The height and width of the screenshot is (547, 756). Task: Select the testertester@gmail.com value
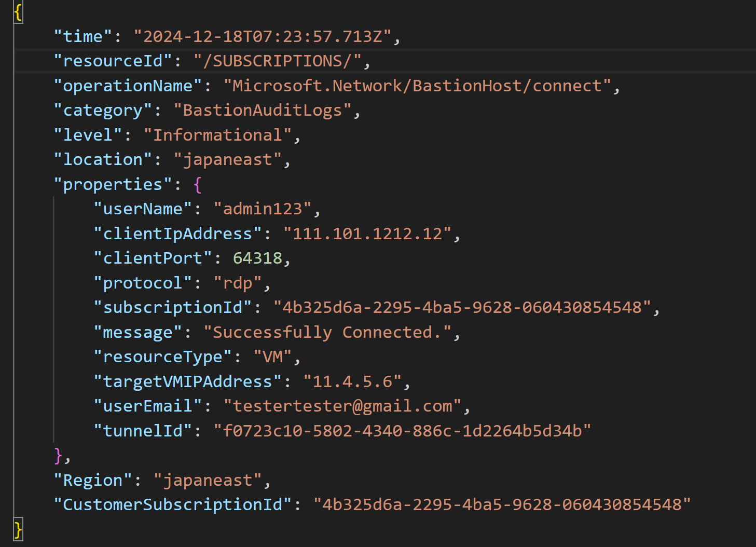tap(342, 406)
